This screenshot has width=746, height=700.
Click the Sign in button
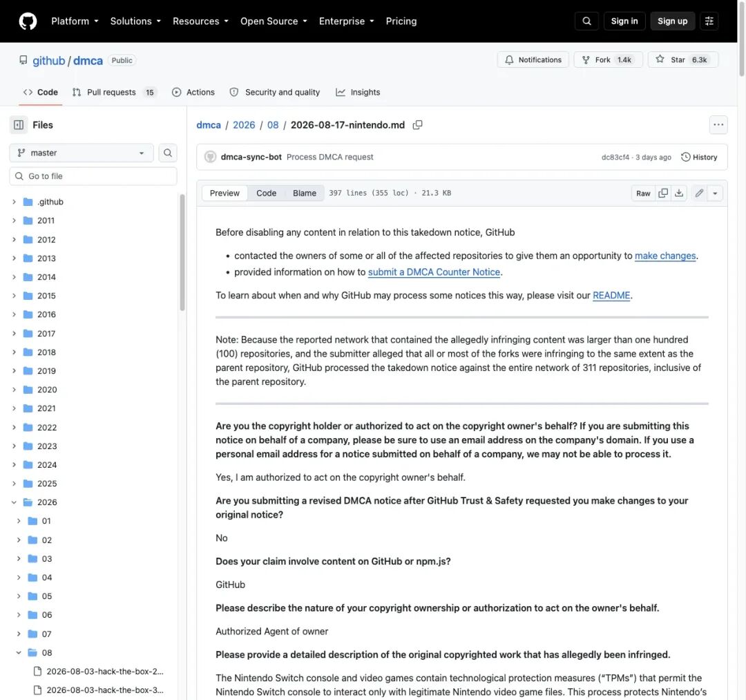[624, 21]
